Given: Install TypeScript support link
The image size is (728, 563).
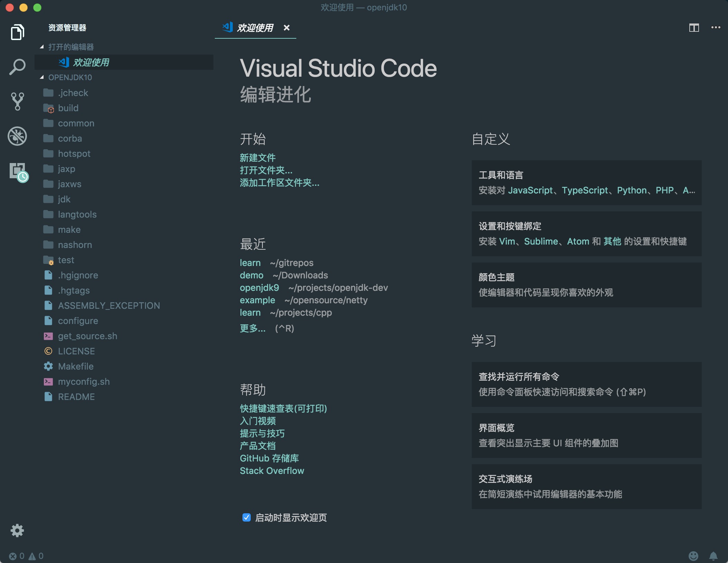Looking at the screenshot, I should 585,190.
